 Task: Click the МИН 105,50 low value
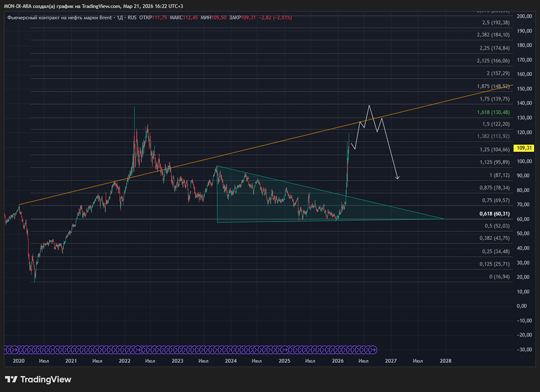[213, 18]
